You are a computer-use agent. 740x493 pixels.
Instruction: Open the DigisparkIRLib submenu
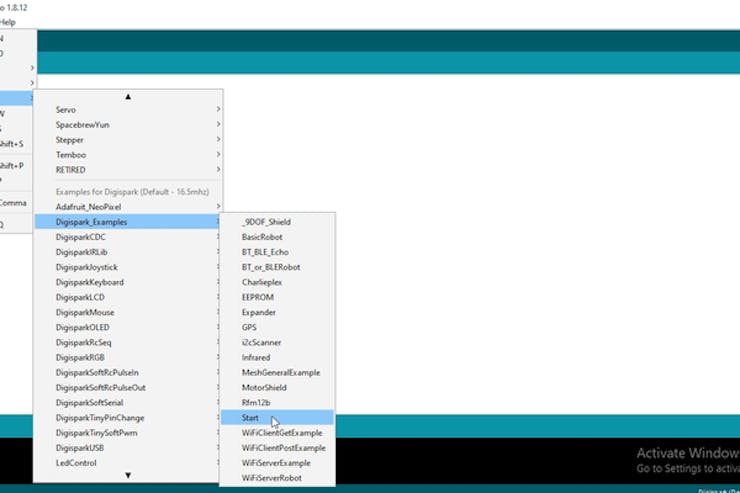(128, 252)
